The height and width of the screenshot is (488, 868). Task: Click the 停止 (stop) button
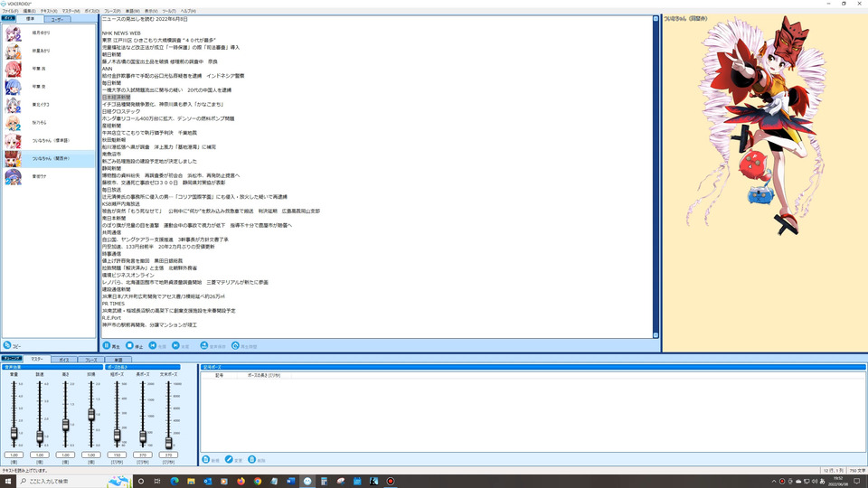pos(135,346)
